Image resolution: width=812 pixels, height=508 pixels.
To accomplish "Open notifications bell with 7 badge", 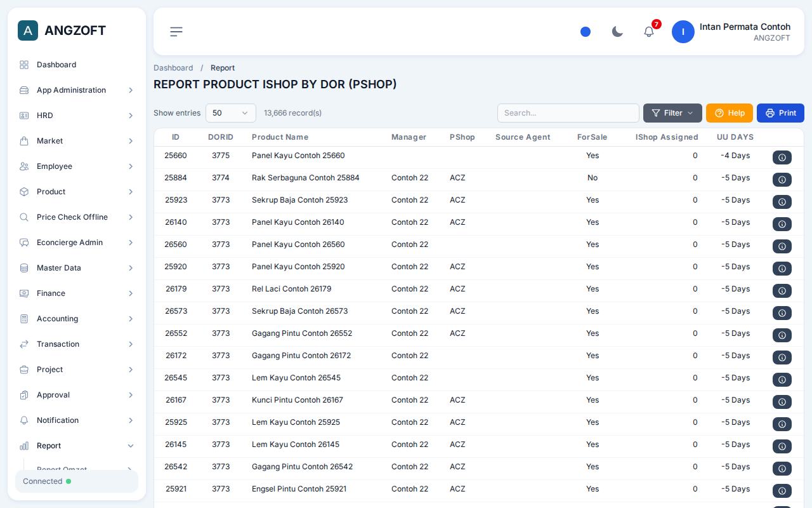I will [649, 32].
